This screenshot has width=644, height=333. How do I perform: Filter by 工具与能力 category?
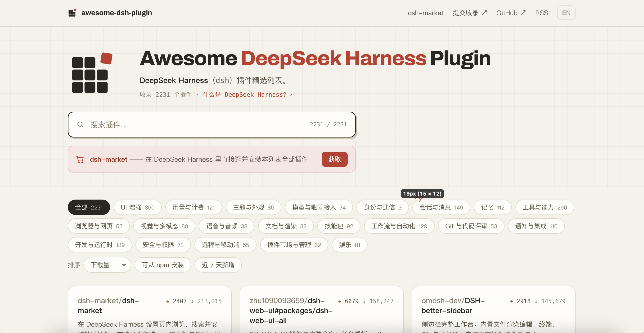[x=545, y=207]
